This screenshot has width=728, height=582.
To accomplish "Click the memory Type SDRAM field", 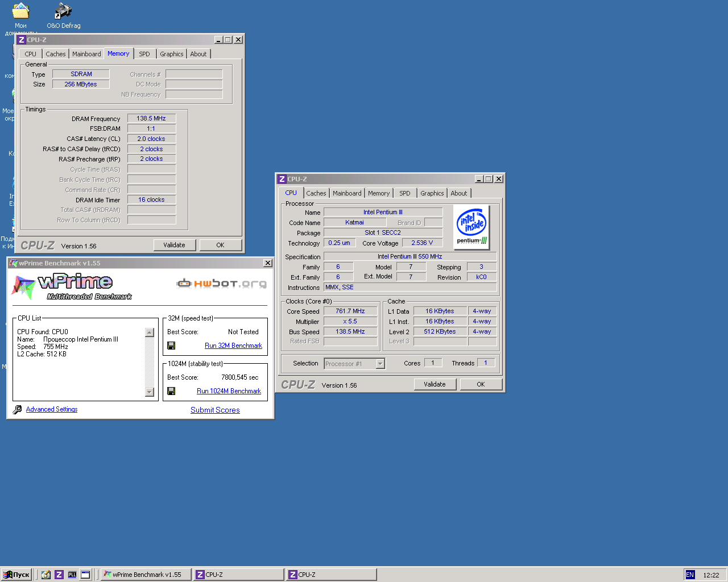I will 81,74.
